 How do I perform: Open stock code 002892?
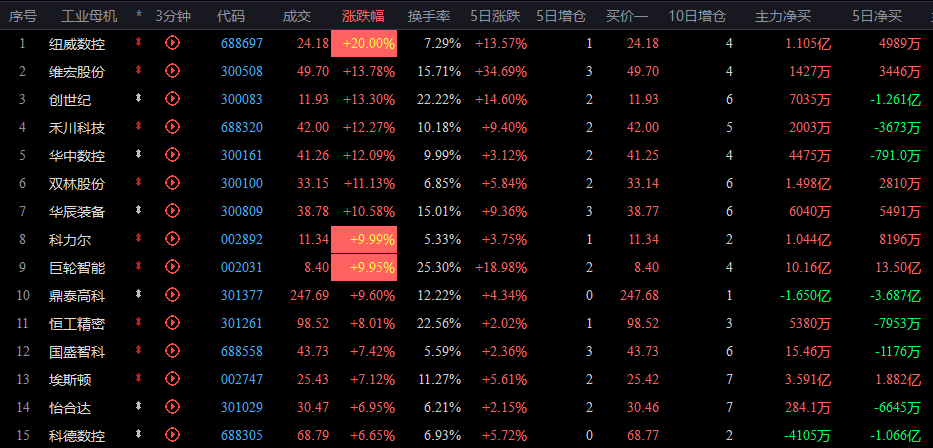tap(242, 240)
